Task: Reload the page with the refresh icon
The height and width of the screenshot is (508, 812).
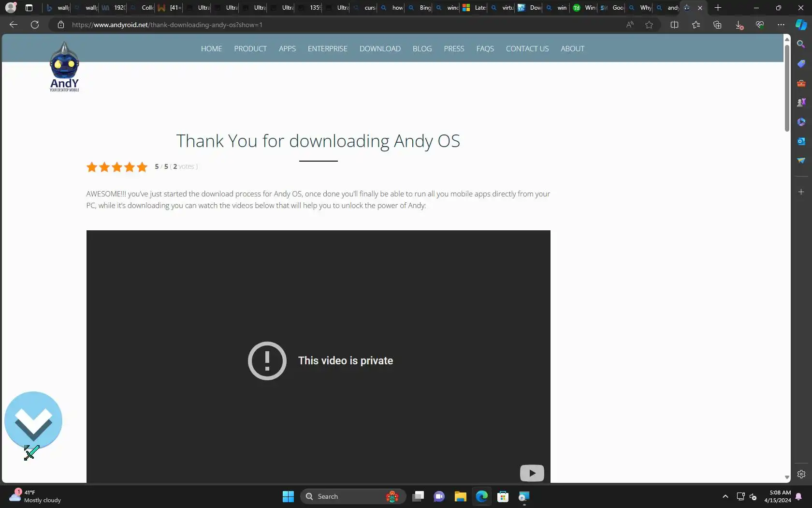Action: pos(35,25)
